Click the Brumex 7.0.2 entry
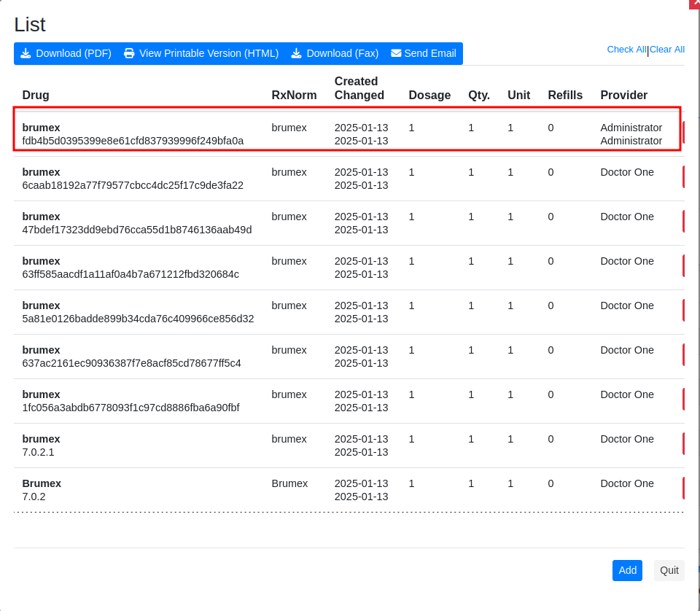Viewport: 700px width, 611px height. click(349, 490)
